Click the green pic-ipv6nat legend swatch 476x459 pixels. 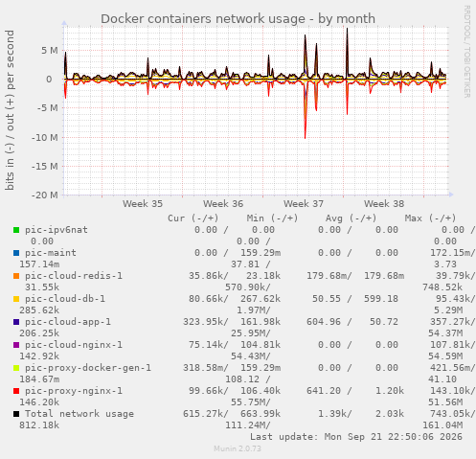click(16, 230)
